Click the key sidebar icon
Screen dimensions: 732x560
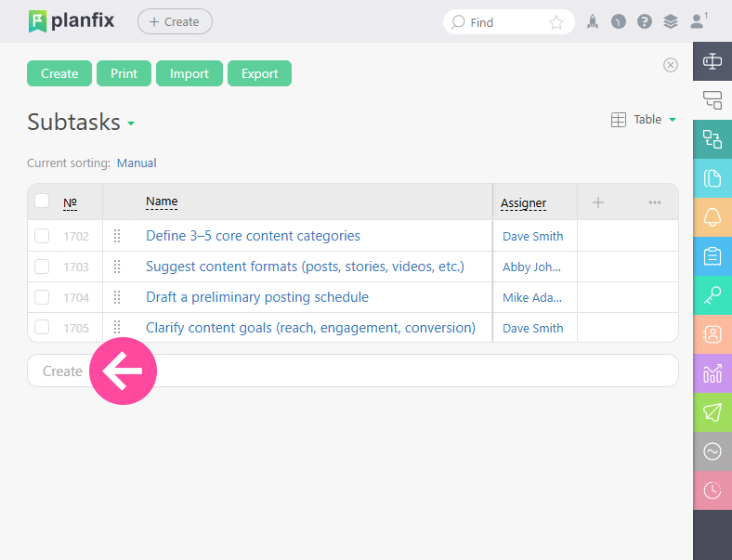click(712, 295)
